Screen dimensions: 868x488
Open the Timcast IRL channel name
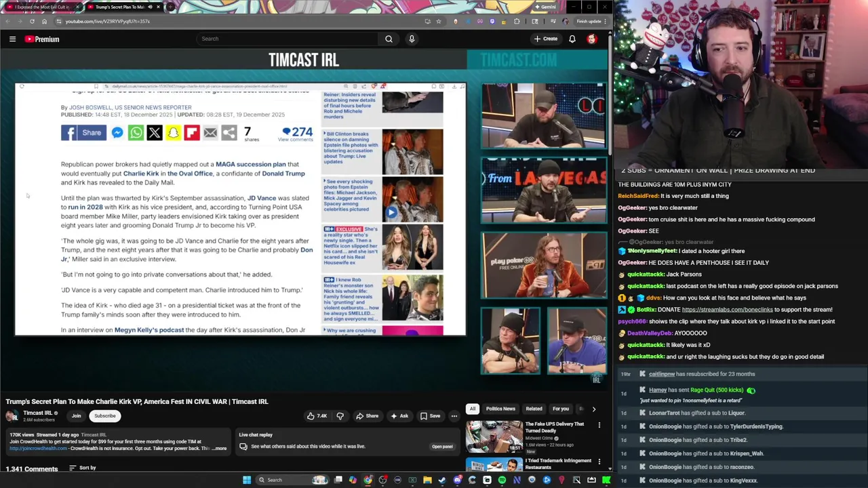(x=37, y=413)
